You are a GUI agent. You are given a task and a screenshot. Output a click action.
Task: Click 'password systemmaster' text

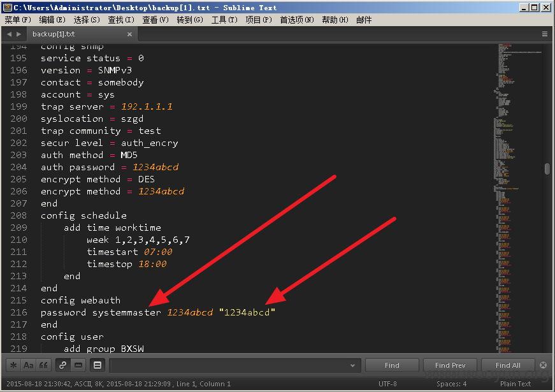click(x=101, y=312)
